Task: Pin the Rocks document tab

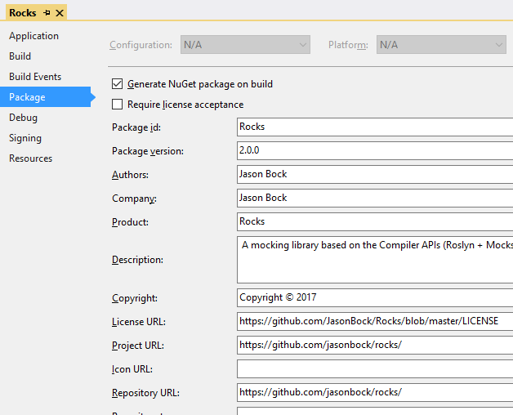Action: coord(47,13)
